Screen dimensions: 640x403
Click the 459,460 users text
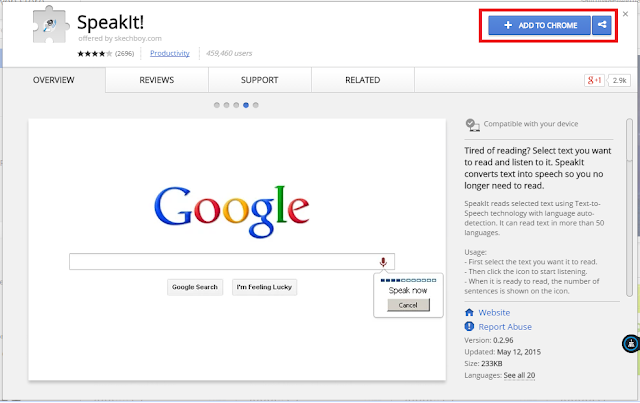point(229,53)
